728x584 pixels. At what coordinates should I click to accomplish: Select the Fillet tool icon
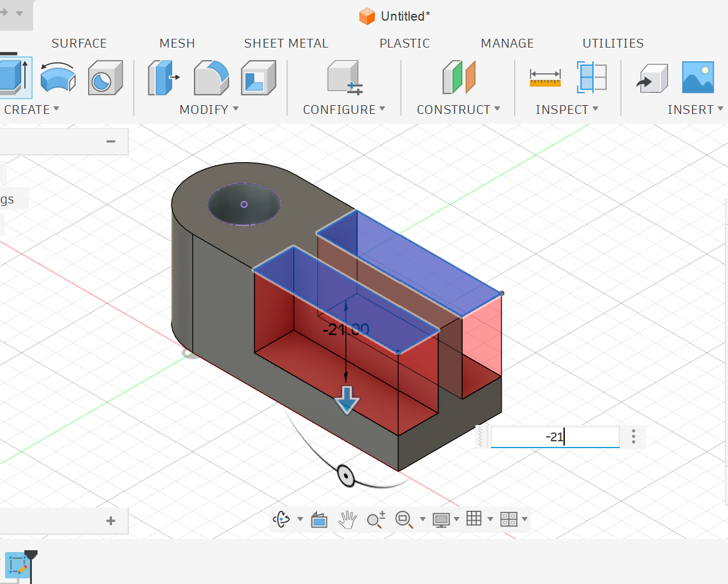211,77
